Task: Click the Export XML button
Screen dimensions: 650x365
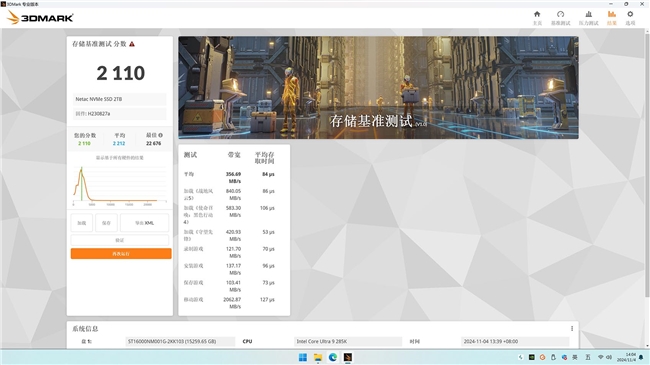Action: (144, 223)
